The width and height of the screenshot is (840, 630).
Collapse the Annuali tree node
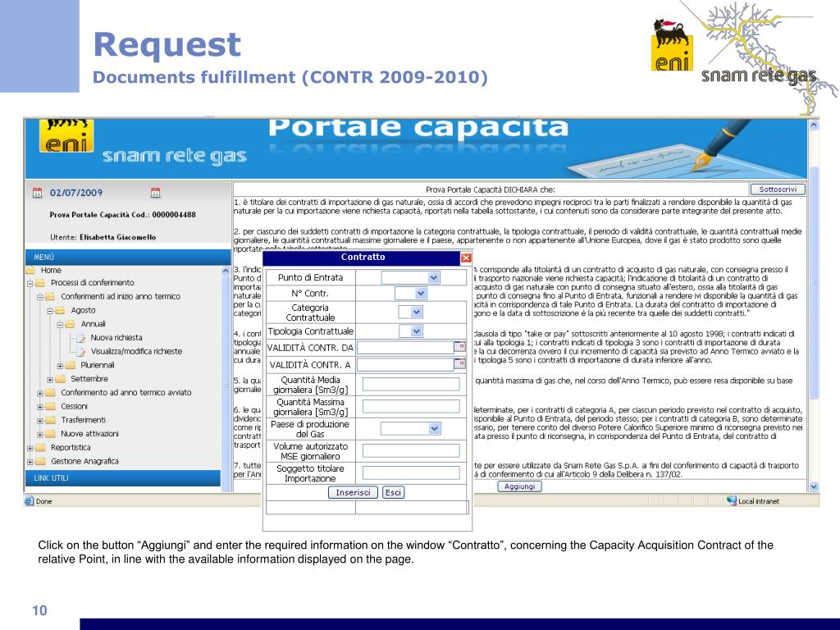pyautogui.click(x=60, y=325)
